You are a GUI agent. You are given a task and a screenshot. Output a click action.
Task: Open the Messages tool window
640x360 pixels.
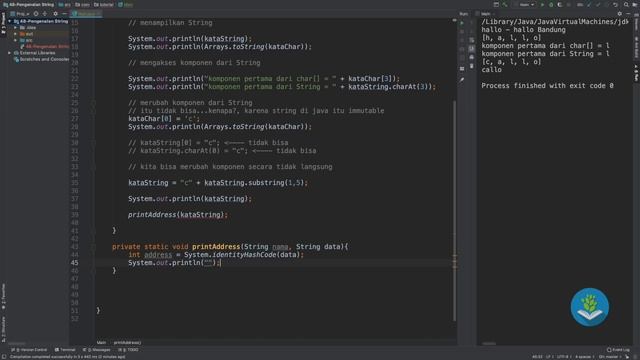(97, 350)
